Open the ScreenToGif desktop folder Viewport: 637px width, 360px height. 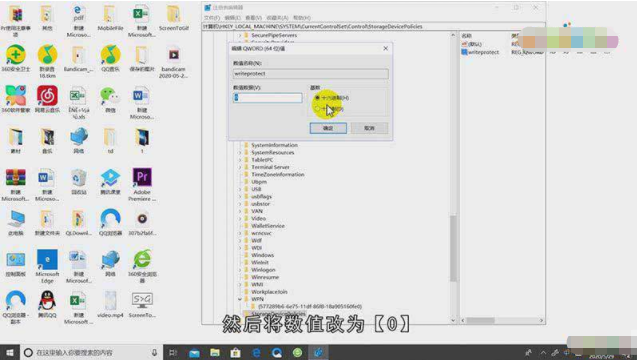[x=173, y=18]
